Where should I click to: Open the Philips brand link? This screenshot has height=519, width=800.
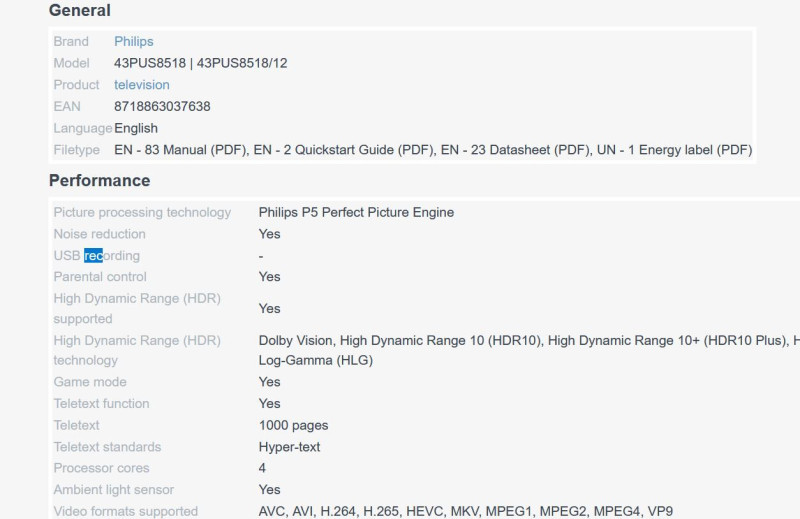pyautogui.click(x=133, y=41)
